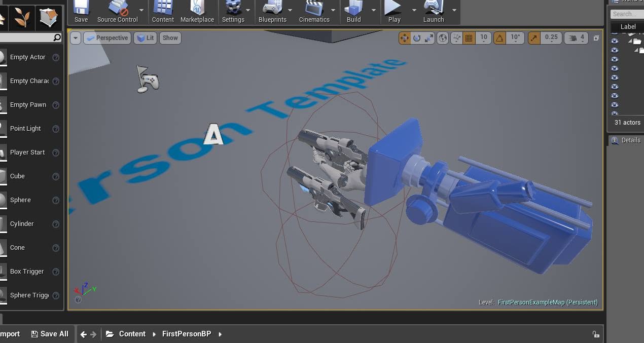
Task: Toggle eye visibility on first folder row
Action: (615, 41)
